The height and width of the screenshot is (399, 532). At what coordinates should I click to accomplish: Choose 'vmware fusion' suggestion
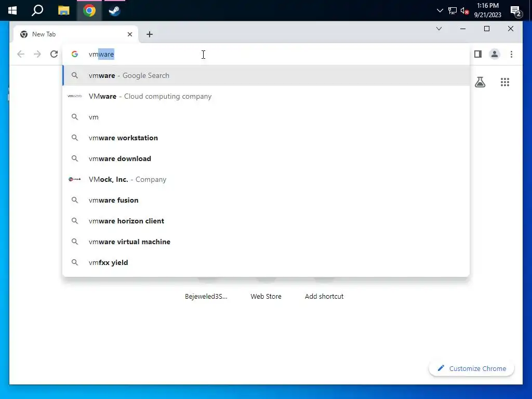click(266, 200)
